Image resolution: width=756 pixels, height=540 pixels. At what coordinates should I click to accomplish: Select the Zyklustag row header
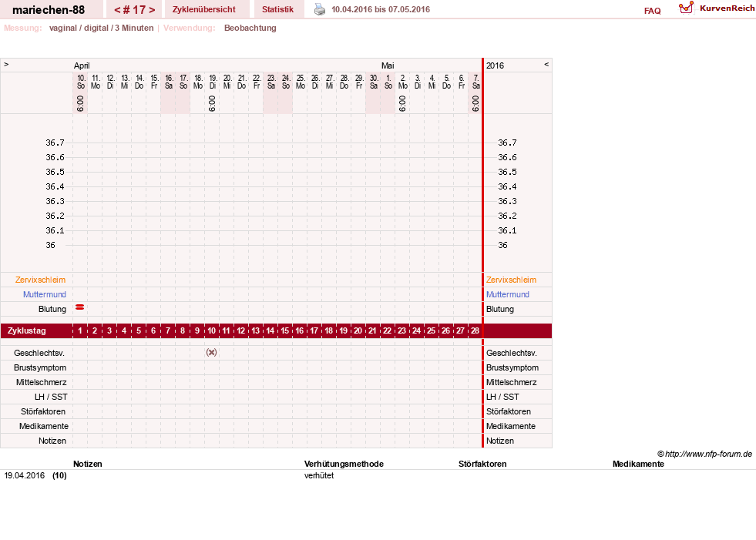(26, 330)
